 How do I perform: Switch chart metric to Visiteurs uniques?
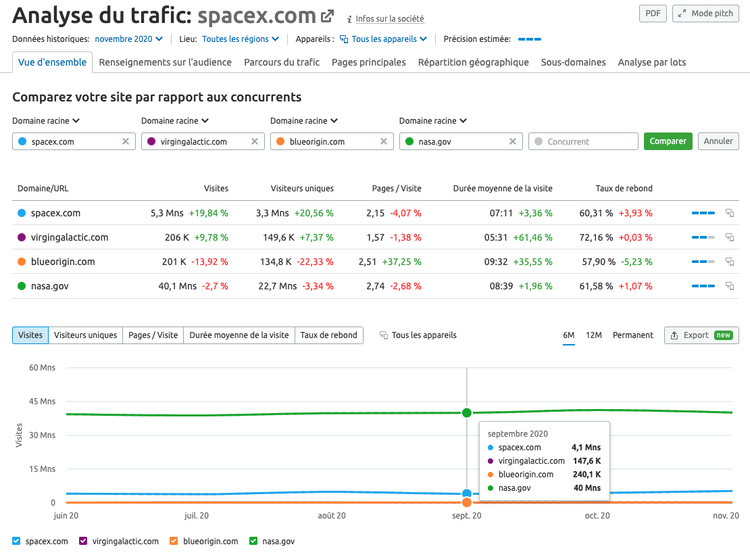coord(85,335)
